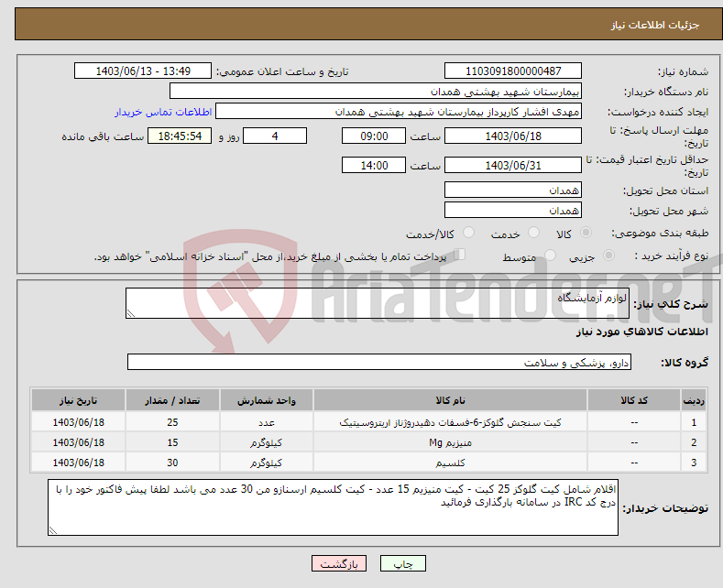Select the متوسط purchase type radio

click(550, 256)
